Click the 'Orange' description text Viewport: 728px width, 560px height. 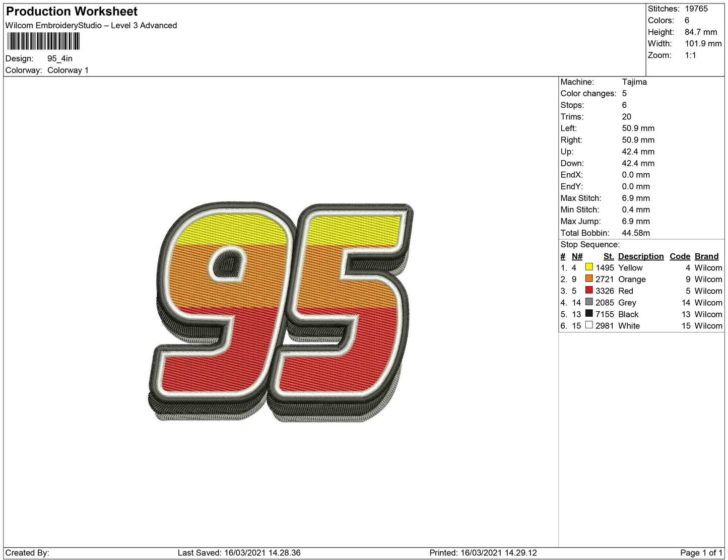(x=632, y=279)
